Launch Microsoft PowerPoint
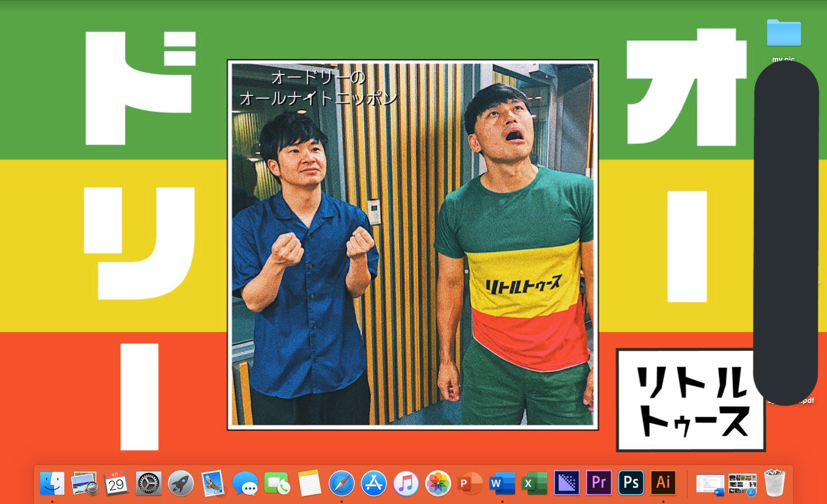The image size is (827, 504). 470,483
